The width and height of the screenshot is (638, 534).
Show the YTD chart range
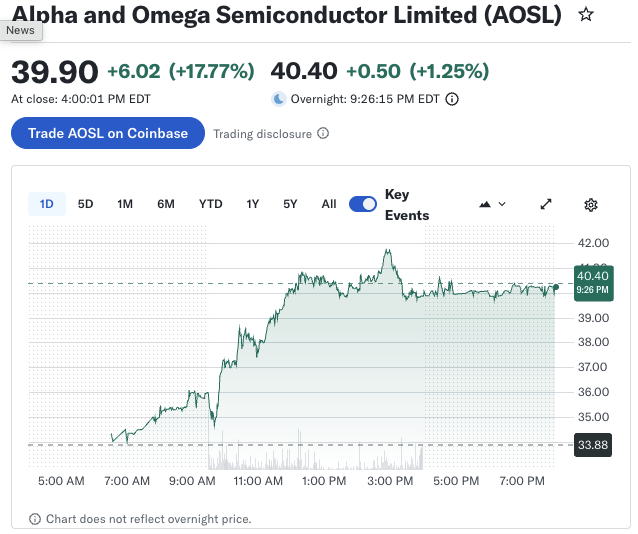pos(210,204)
